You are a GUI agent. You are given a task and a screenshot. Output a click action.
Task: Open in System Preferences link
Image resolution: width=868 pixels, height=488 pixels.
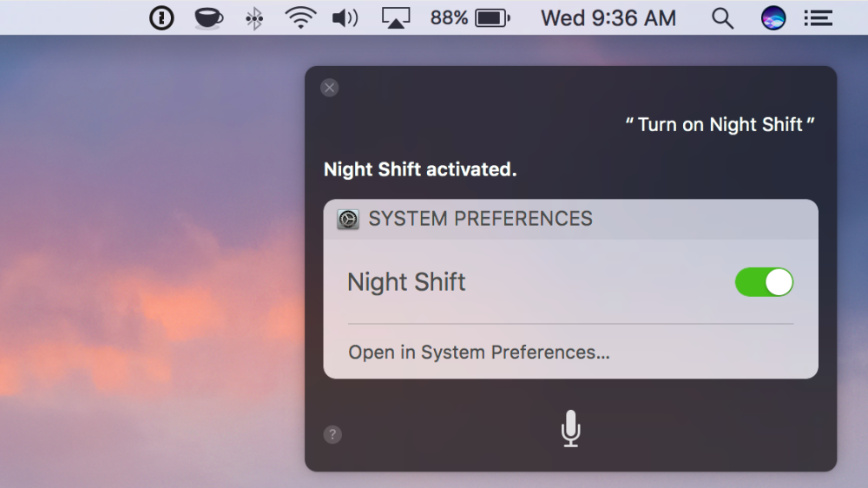[479, 353]
